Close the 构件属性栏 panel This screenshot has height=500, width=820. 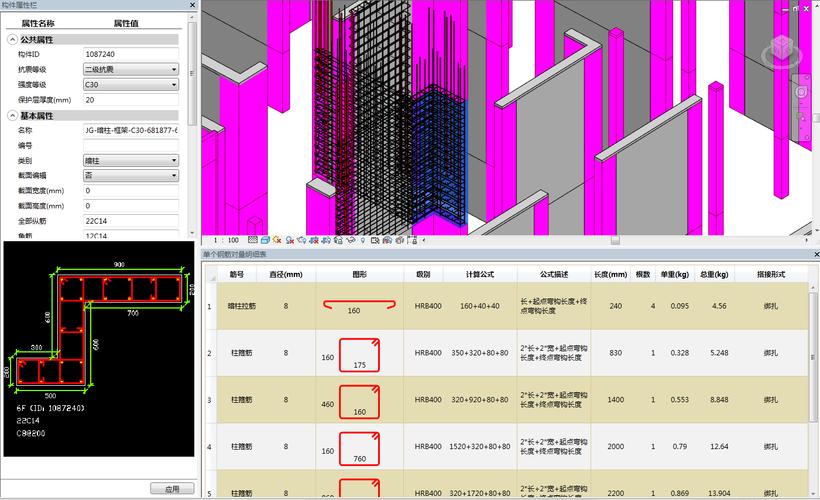[x=192, y=6]
